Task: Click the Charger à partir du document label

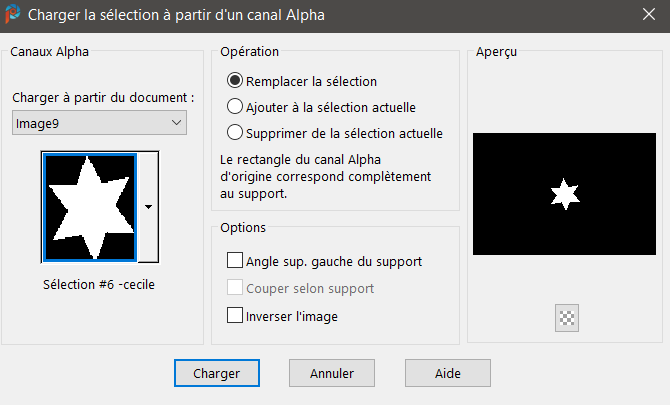Action: [103, 98]
